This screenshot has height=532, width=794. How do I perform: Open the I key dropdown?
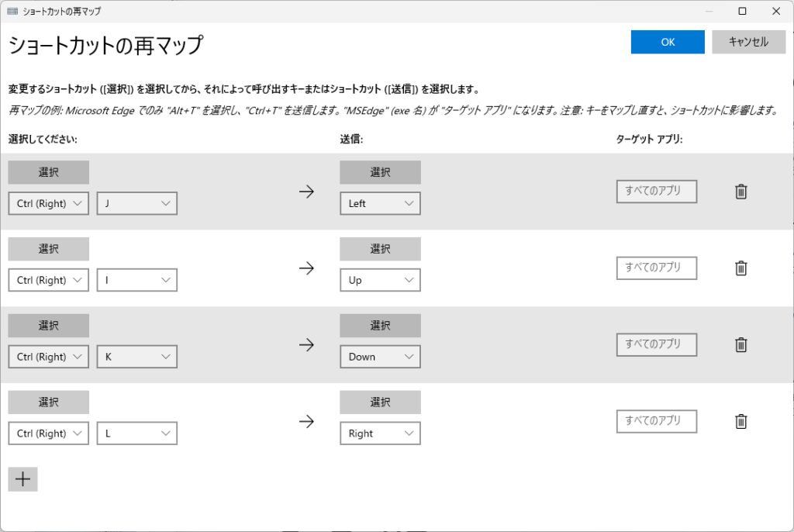point(136,280)
